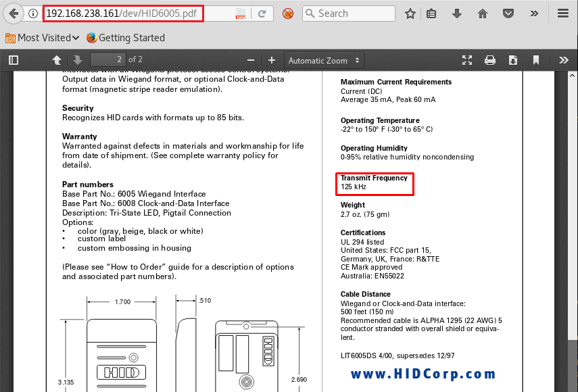Viewport: 578px width, 392px height.
Task: Click Maximum Current Requirements heading
Action: point(396,82)
